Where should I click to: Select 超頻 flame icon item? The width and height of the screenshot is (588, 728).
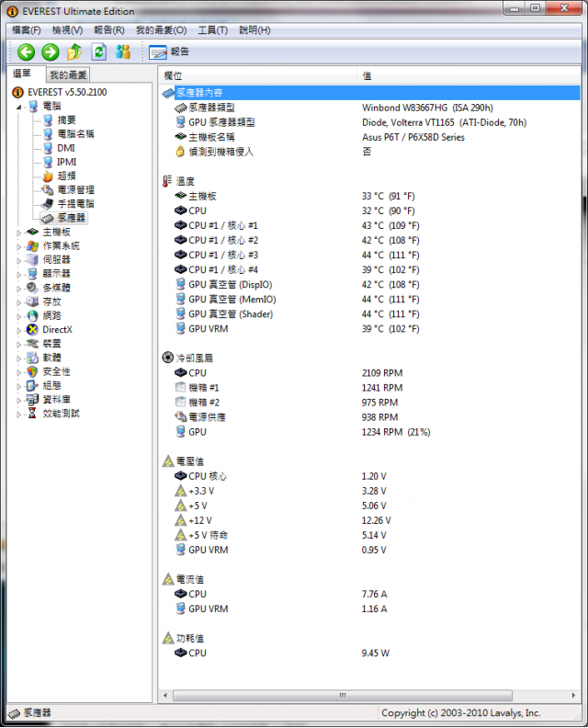(x=48, y=176)
